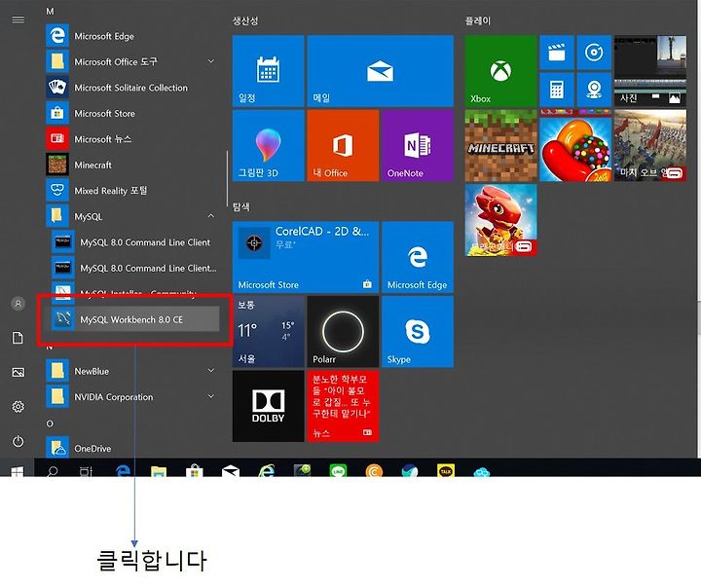Expand the Microsoft Office 도구 folder

click(x=211, y=61)
